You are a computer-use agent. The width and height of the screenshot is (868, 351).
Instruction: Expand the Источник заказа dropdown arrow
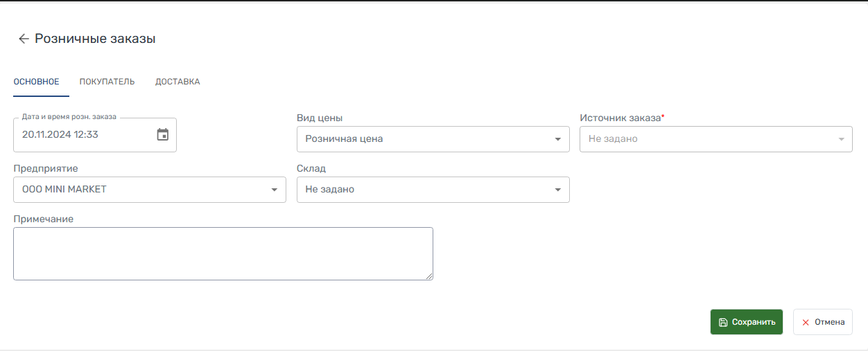(x=841, y=139)
